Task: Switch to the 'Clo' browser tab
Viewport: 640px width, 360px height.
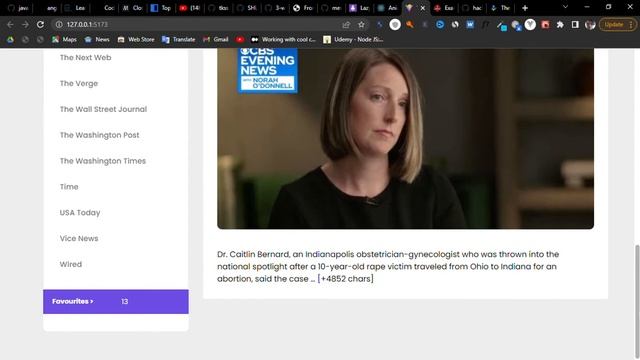Action: coord(132,8)
